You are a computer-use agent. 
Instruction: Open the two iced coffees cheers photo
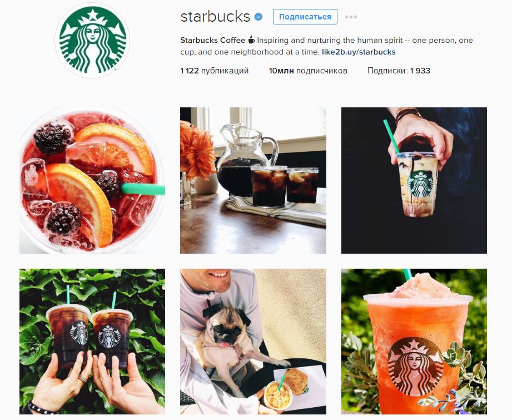click(92, 342)
